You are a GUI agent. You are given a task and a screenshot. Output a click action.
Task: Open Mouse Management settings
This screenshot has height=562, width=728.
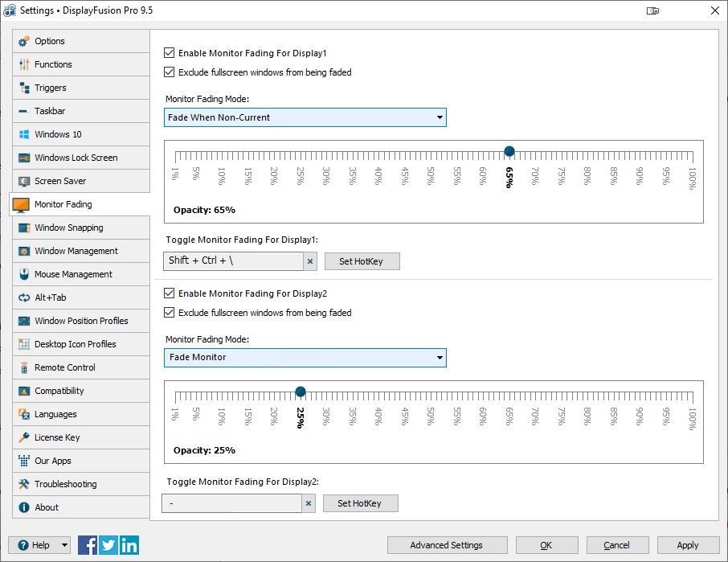(73, 274)
